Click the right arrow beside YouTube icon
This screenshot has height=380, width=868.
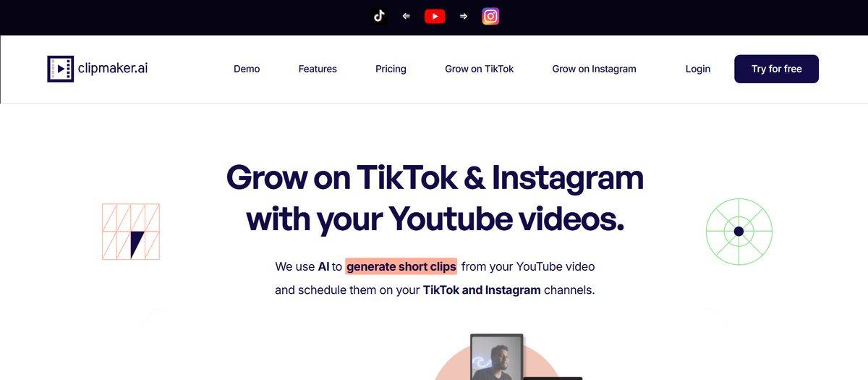464,16
